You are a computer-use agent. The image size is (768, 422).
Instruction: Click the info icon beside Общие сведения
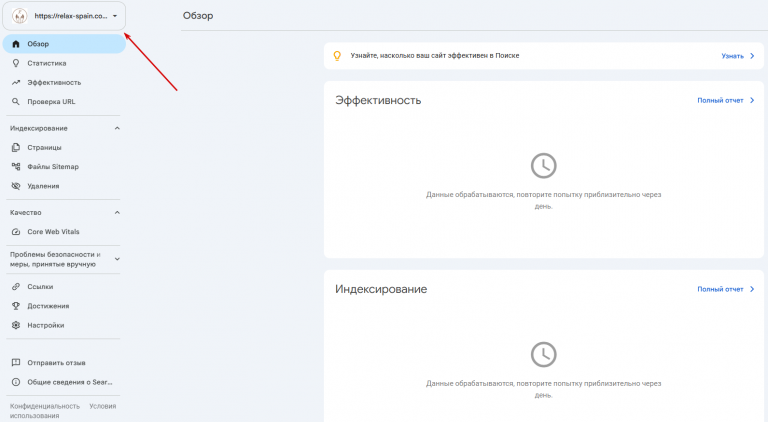(16, 382)
